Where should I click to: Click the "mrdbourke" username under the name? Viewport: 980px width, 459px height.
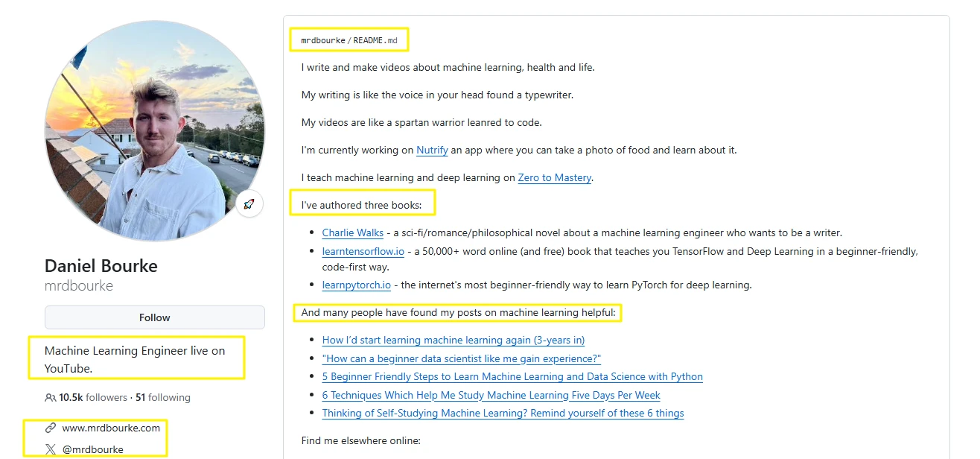pos(79,286)
